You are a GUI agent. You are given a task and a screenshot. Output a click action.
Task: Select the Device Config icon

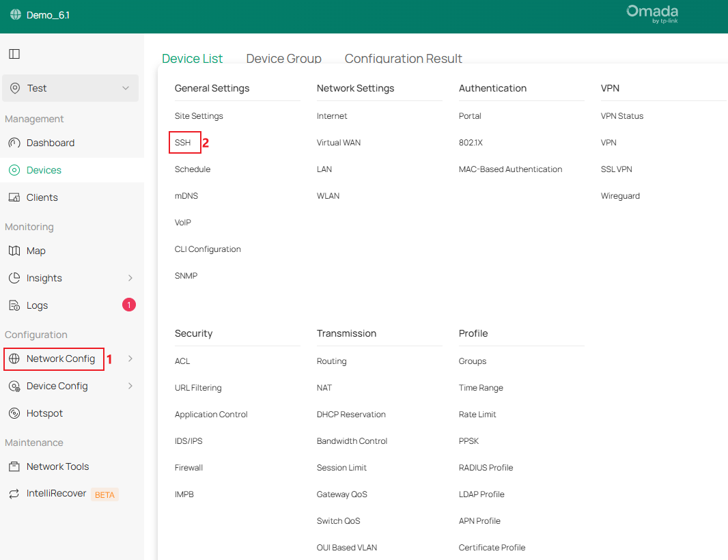click(x=14, y=386)
